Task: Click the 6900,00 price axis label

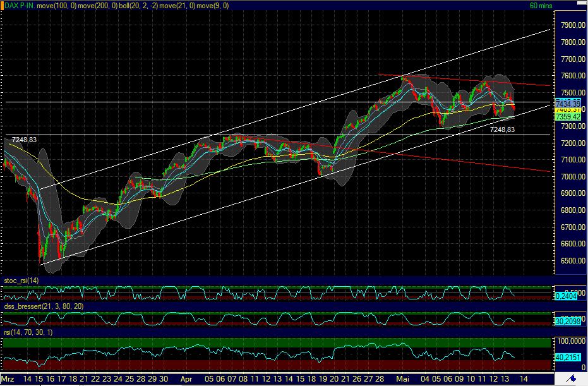Action: (573, 193)
